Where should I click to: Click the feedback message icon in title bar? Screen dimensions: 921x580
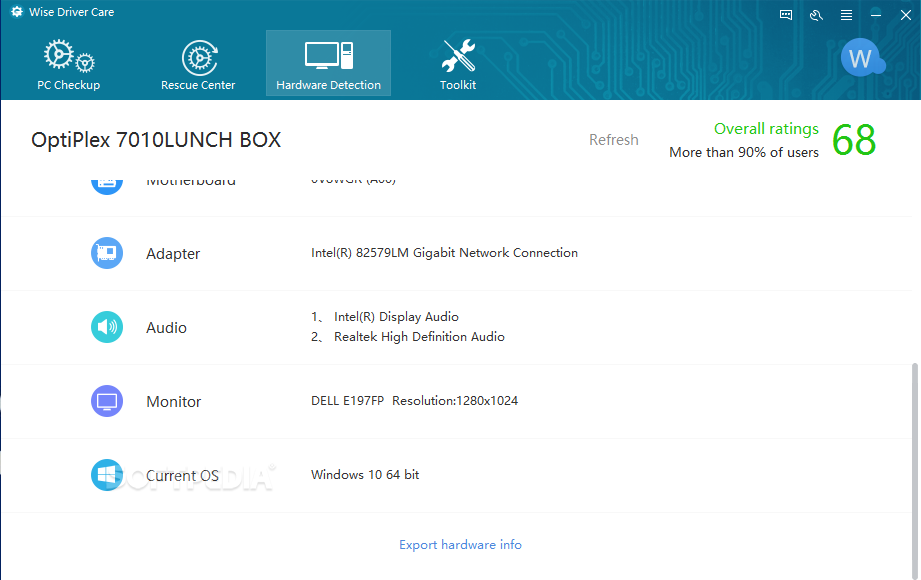click(x=786, y=15)
